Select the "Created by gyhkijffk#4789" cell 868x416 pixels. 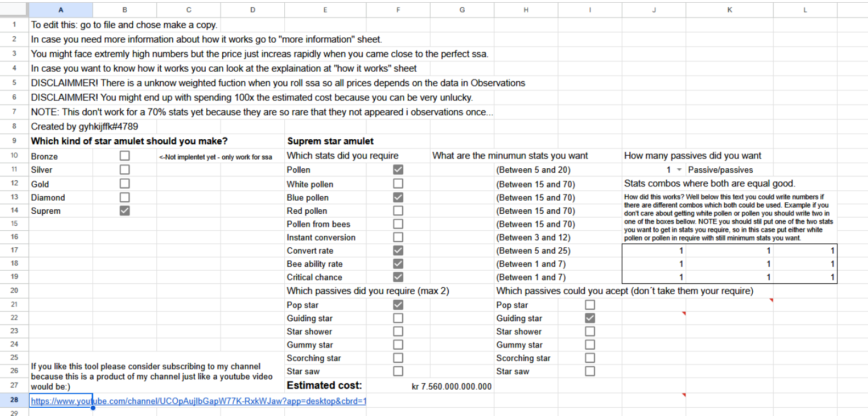[x=84, y=127]
